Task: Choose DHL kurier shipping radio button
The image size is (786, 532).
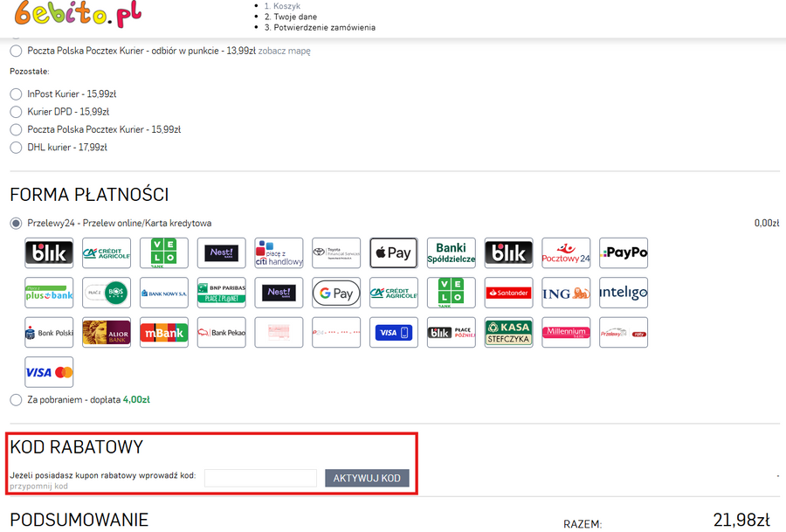Action: click(x=16, y=148)
